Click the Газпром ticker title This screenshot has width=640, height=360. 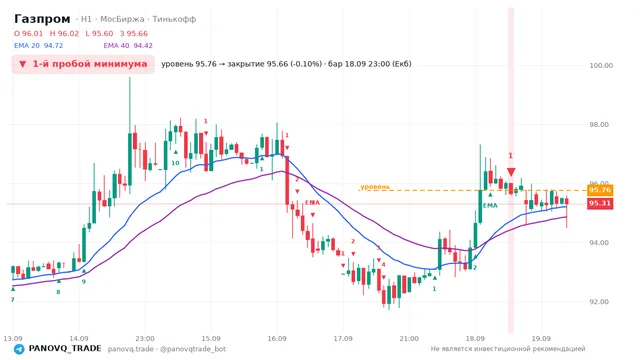pyautogui.click(x=42, y=19)
